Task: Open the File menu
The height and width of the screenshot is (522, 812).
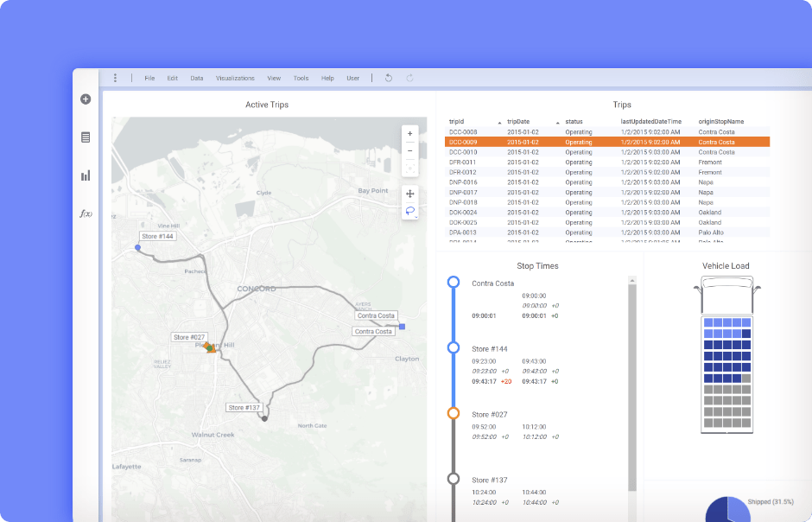Action: [149, 78]
